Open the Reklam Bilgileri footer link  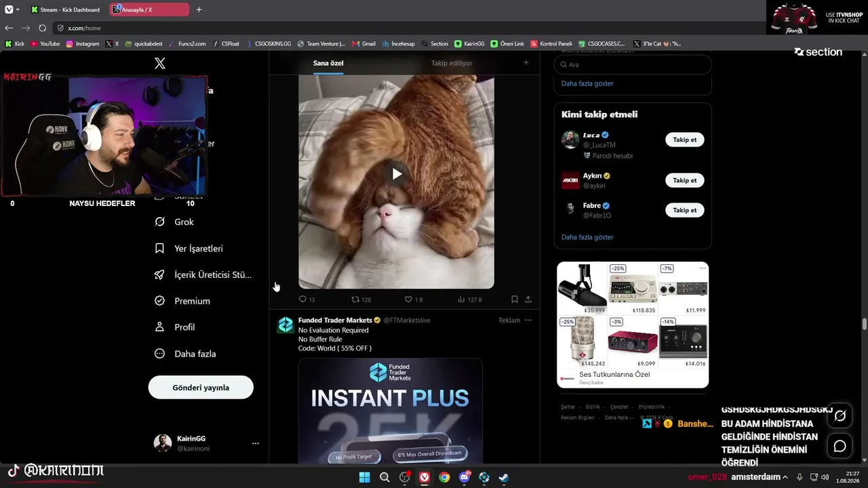[578, 418]
